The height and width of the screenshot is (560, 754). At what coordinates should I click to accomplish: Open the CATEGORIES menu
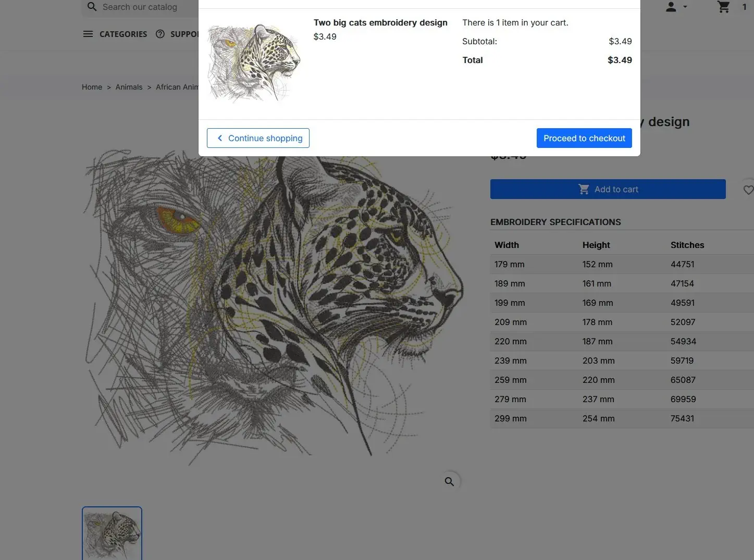coord(123,34)
